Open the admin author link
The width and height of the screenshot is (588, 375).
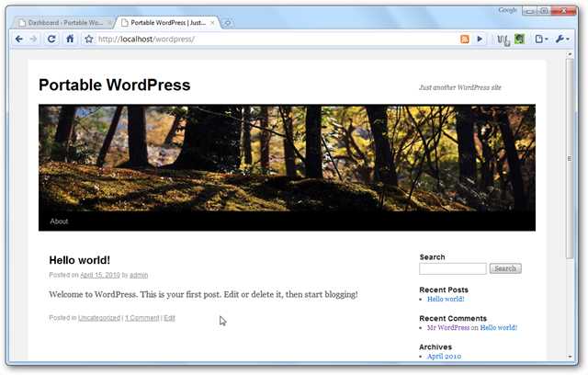pos(139,275)
